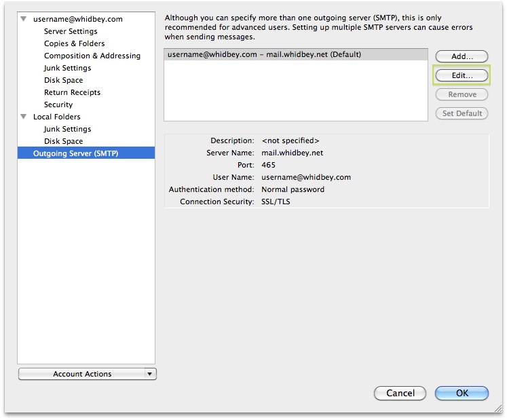
Task: Open Return Receipts settings
Action: click(72, 92)
